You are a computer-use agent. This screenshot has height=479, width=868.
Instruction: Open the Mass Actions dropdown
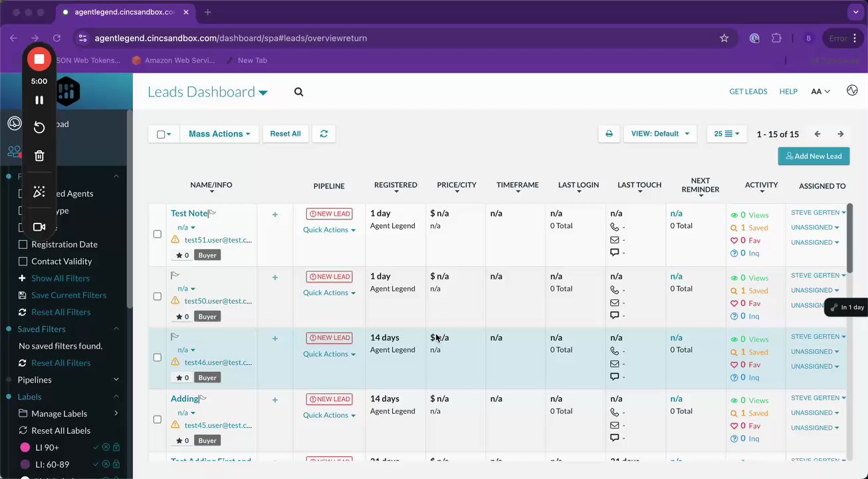tap(219, 134)
